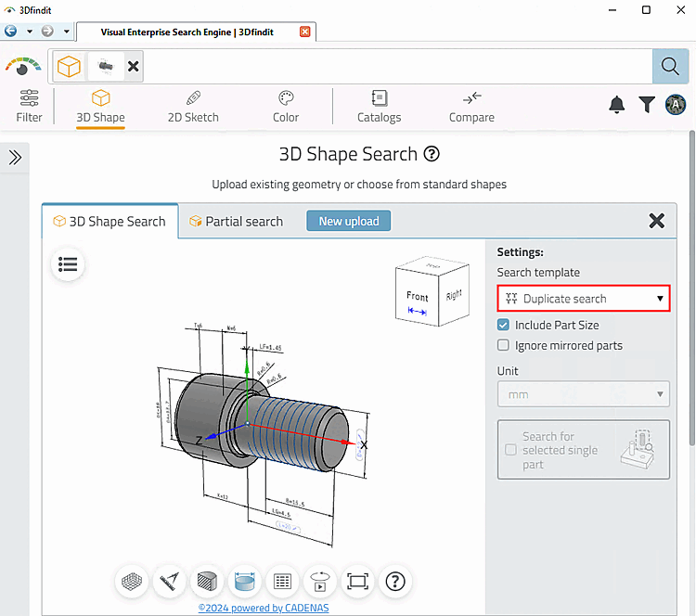The image size is (696, 616).
Task: Activate the measure tool with compass icon
Action: 170,582
